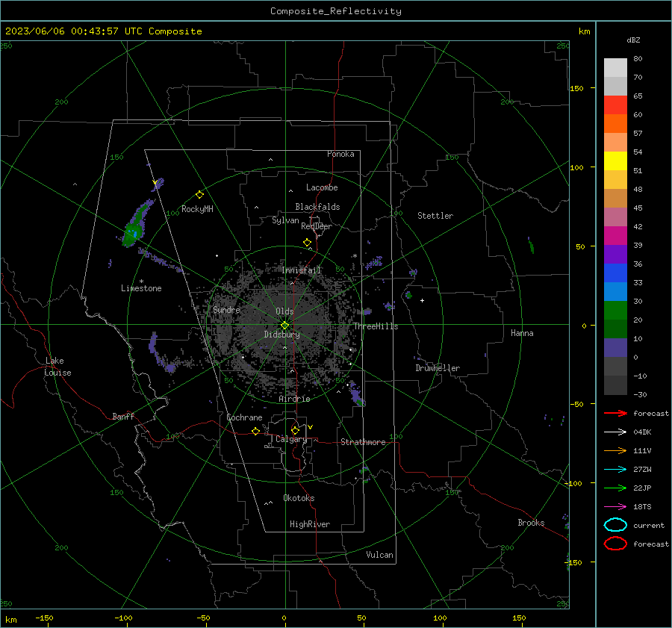672x628 pixels.
Task: Click the Brooks city label
Action: (531, 523)
